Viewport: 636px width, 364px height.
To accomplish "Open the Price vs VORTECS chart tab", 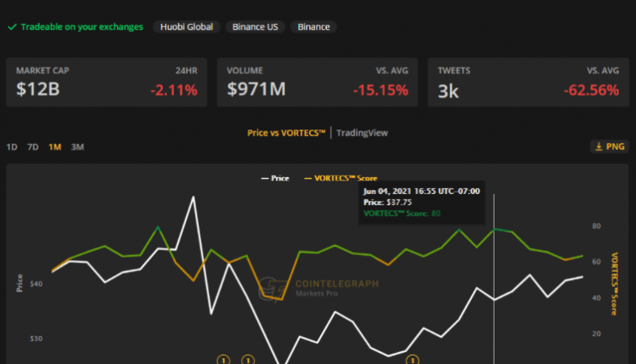I will 286,133.
